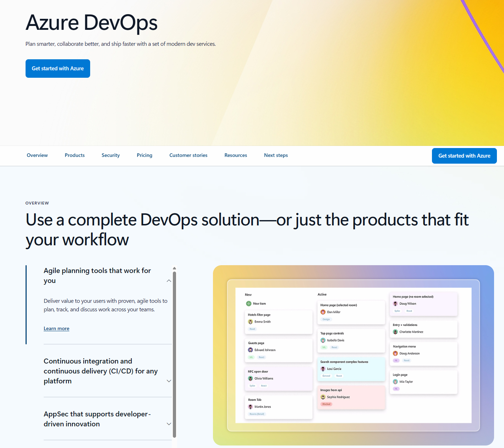The image size is (504, 448).
Task: Click Martin Jones' avatar on Room Tab card
Action: tap(250, 407)
